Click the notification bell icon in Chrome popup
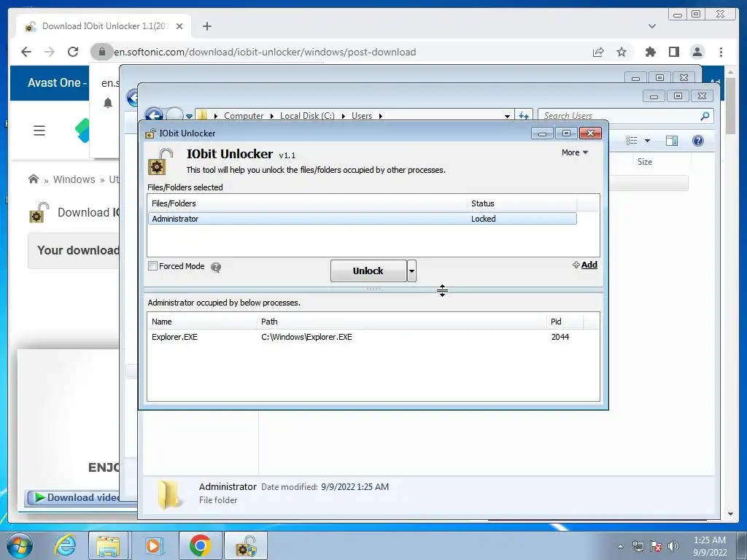Image resolution: width=747 pixels, height=560 pixels. click(x=108, y=103)
